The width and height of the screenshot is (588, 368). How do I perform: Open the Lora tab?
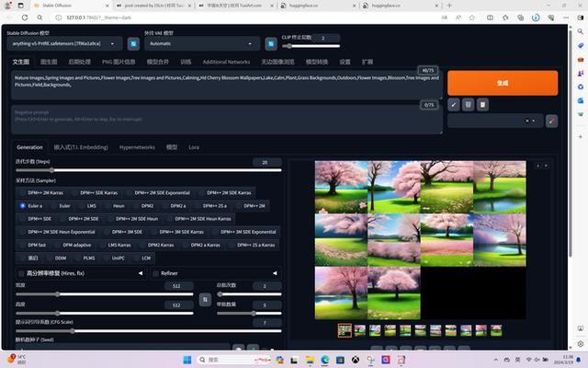(x=194, y=147)
